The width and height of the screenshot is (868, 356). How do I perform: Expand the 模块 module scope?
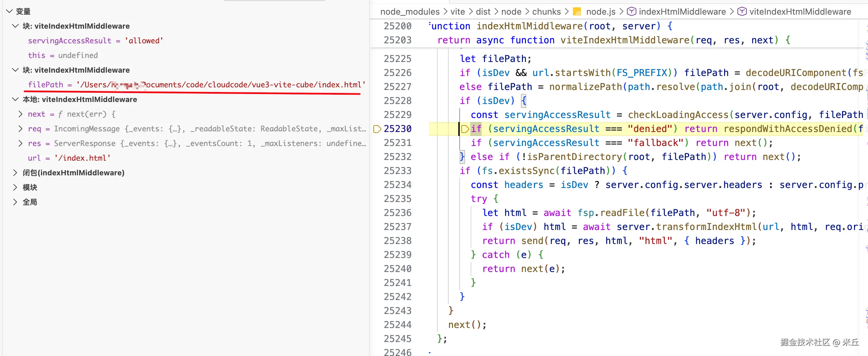point(15,187)
